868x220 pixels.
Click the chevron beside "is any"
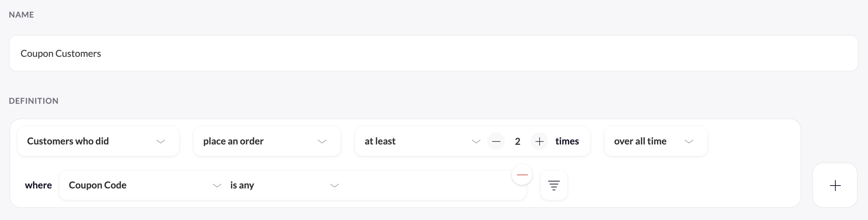(335, 186)
